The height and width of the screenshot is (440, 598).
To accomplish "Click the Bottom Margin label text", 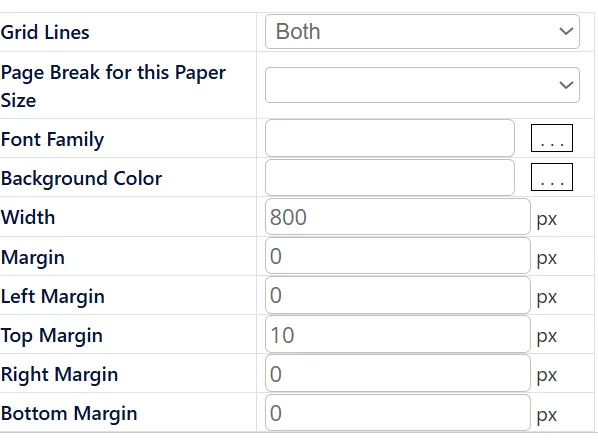I will tap(69, 414).
